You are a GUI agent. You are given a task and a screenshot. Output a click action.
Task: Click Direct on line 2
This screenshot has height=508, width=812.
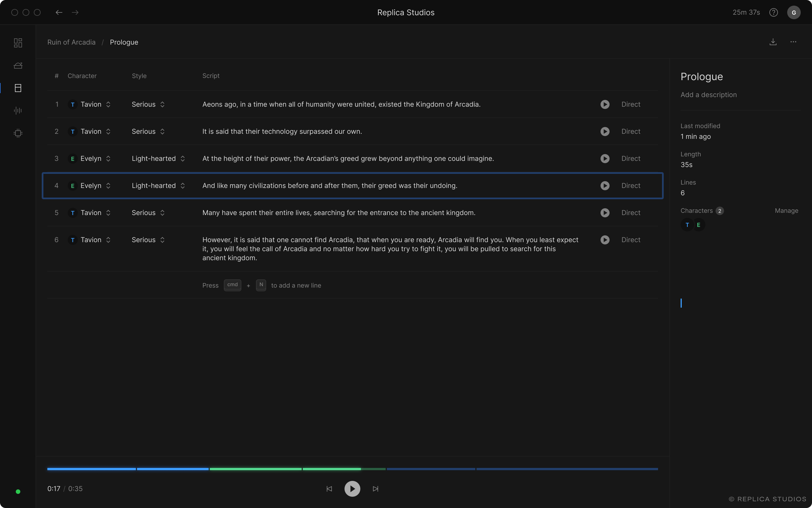pos(631,131)
